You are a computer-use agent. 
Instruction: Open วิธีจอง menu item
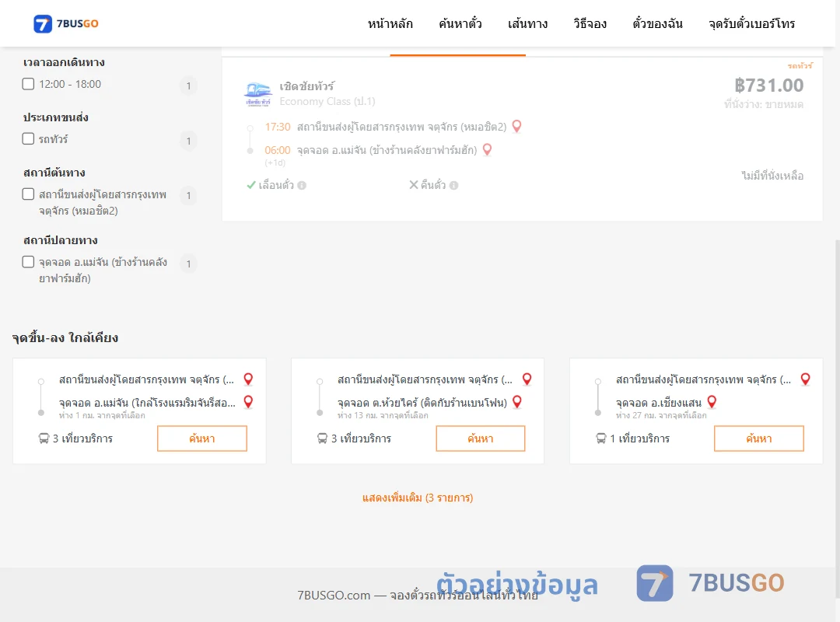[590, 23]
